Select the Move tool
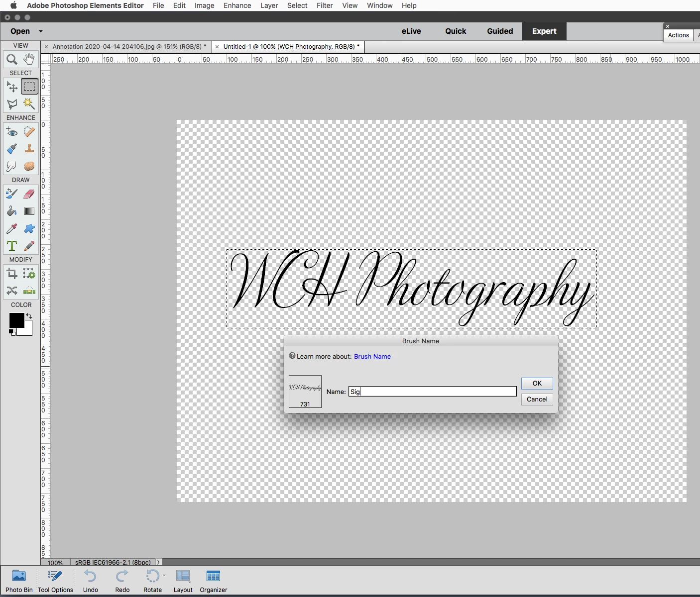 tap(12, 87)
